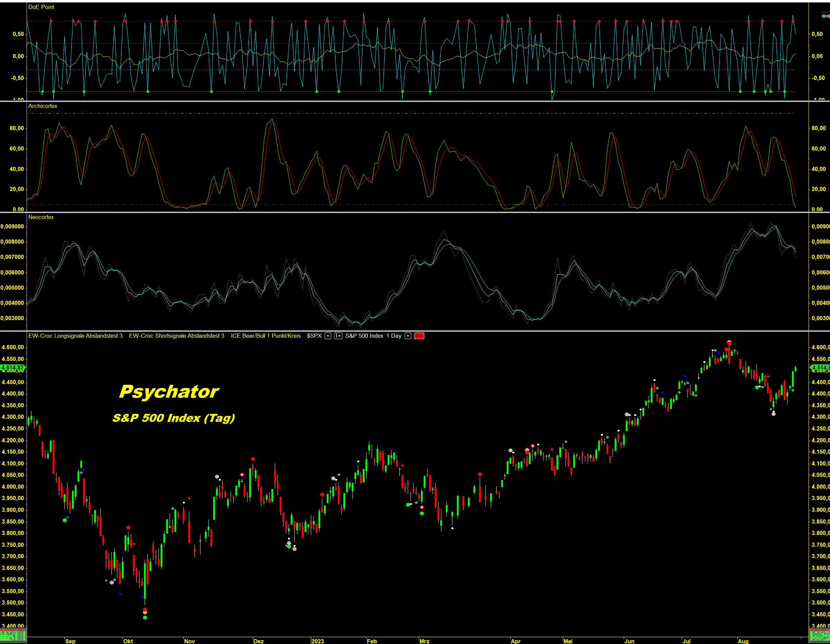Click the ICE Bear/Bull 1 Punkt/Kreis label

[x=265, y=336]
